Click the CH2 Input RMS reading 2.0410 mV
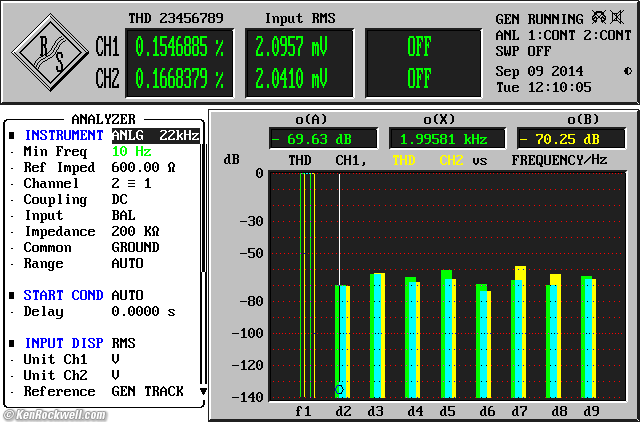640x422 pixels. point(291,78)
